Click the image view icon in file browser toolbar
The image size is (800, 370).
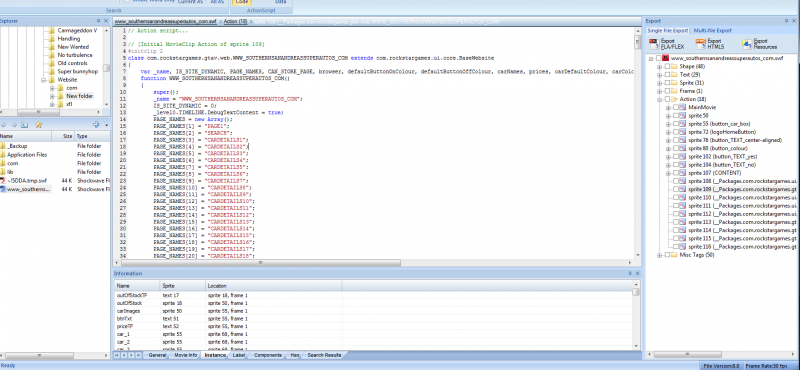tap(24, 125)
